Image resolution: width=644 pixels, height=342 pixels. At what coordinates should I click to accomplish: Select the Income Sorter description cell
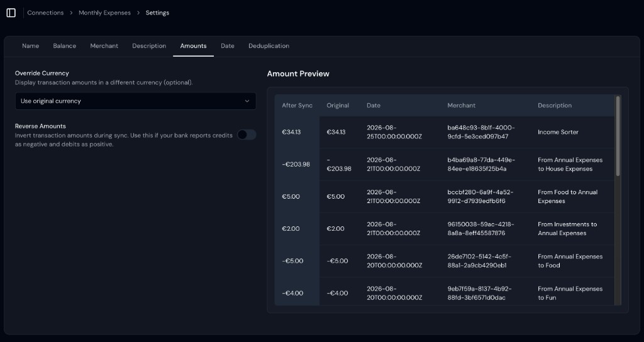tap(558, 132)
